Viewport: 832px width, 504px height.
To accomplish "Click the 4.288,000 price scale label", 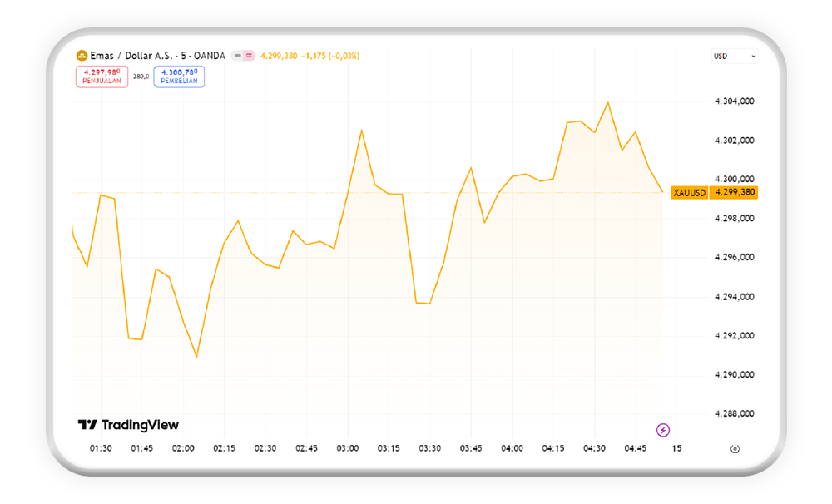I will (735, 413).
